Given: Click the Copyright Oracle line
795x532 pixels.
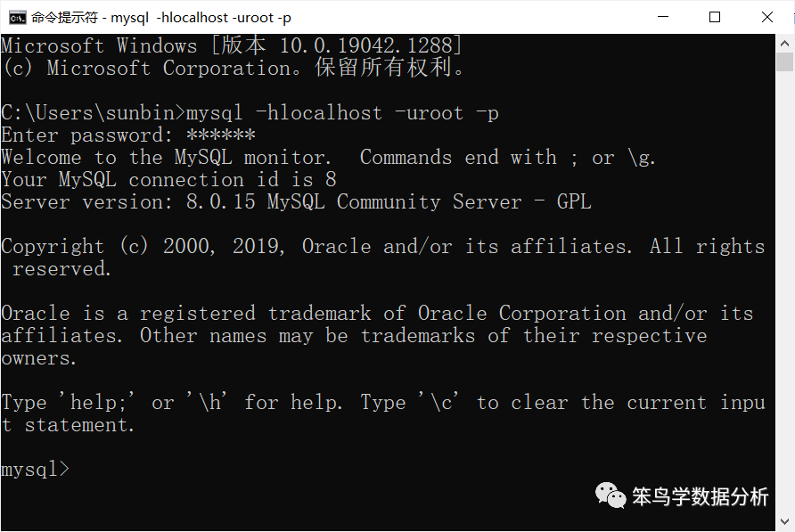Looking at the screenshot, I should [383, 258].
